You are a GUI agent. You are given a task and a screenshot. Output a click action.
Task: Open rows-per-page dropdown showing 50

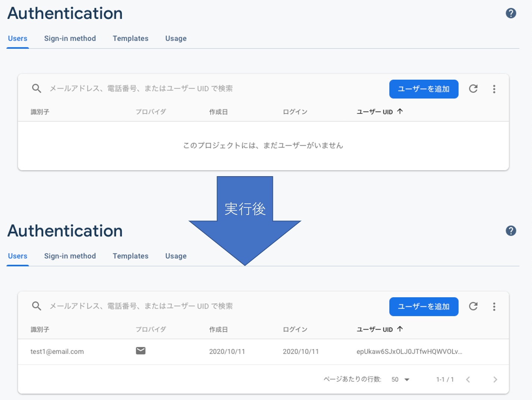click(400, 380)
